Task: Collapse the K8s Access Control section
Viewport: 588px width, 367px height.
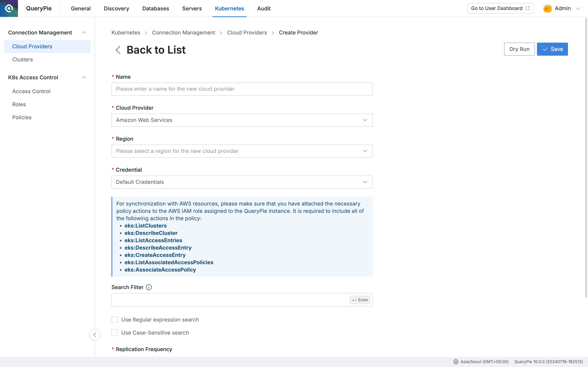Action: click(84, 77)
